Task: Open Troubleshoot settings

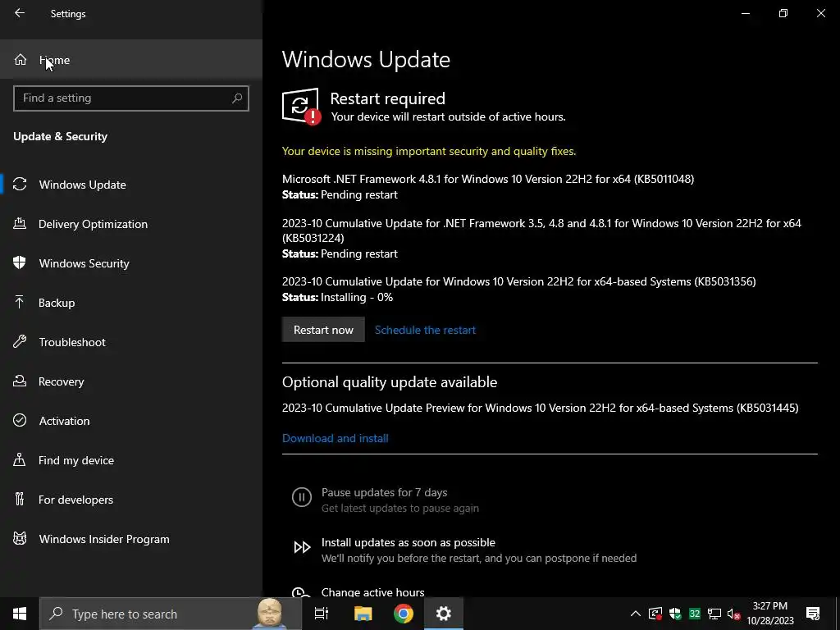Action: pos(131,342)
